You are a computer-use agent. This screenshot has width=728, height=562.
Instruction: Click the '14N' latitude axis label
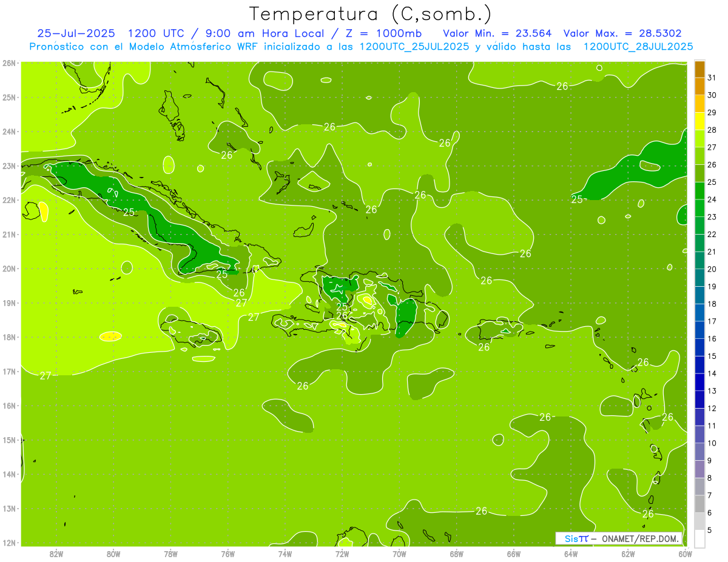(x=8, y=474)
